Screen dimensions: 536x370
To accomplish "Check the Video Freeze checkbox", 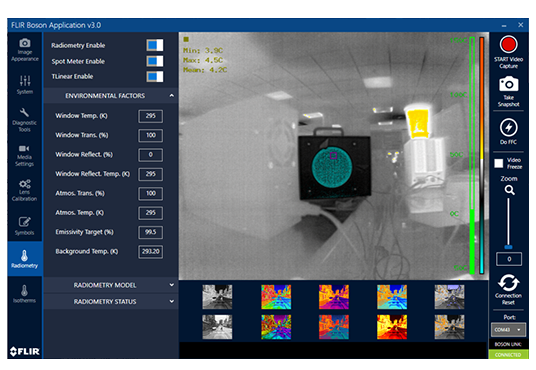I will (x=499, y=163).
